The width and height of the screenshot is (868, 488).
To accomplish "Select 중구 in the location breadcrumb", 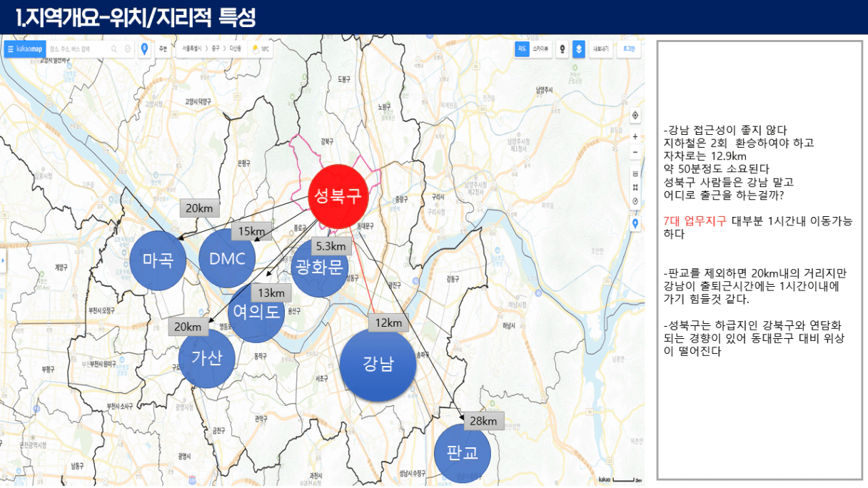I will pyautogui.click(x=215, y=49).
